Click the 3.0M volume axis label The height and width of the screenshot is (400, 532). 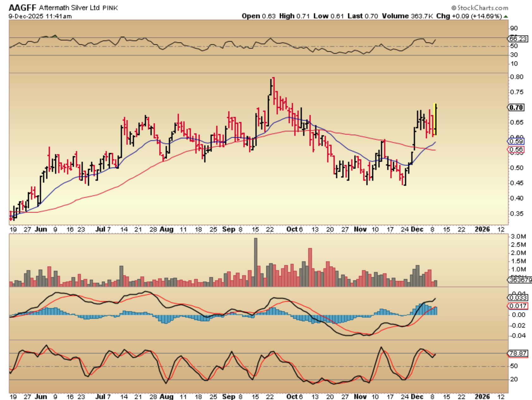coord(518,237)
